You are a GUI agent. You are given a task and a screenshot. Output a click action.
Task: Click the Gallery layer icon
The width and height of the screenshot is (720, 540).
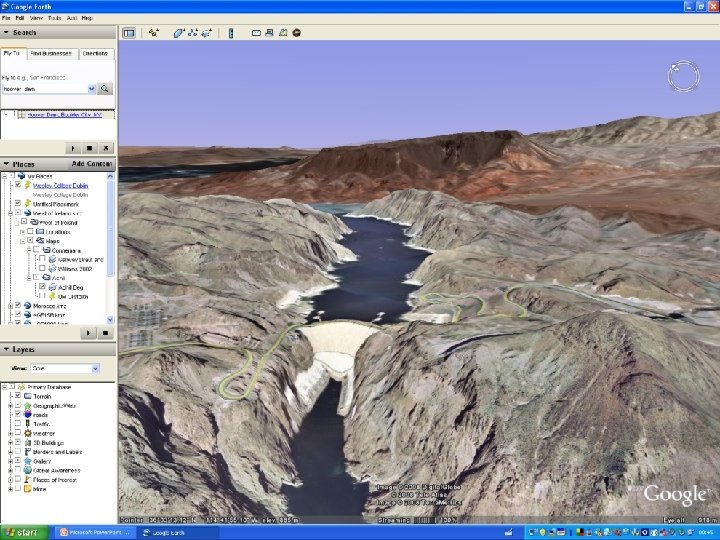[x=28, y=461]
